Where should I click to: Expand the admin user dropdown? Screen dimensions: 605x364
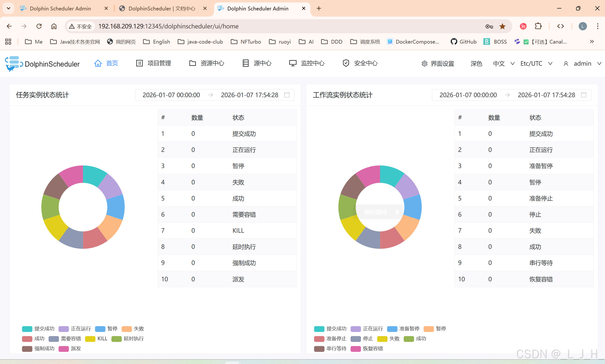tap(582, 64)
